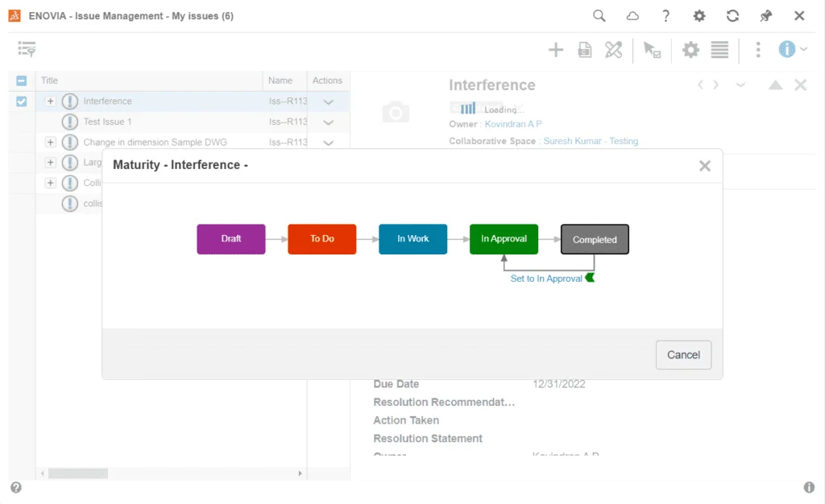Open the search icon in the title bar
Screen dimensions: 825x504
pos(599,15)
